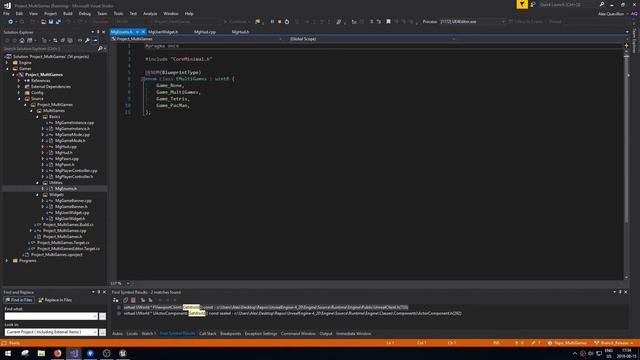Expand the Engine folder in Solution Explorer

pyautogui.click(x=7, y=63)
